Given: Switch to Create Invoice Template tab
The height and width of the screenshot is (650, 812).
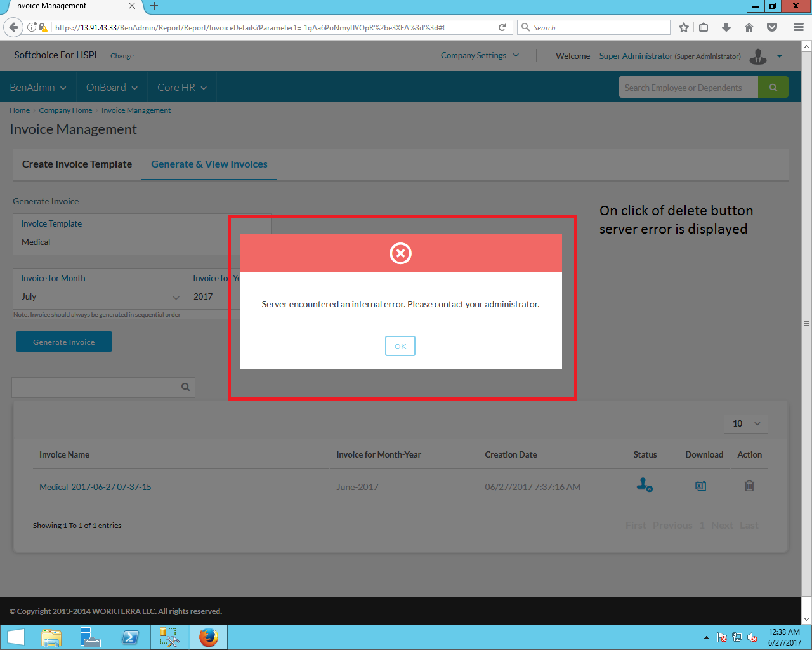Looking at the screenshot, I should pyautogui.click(x=77, y=164).
